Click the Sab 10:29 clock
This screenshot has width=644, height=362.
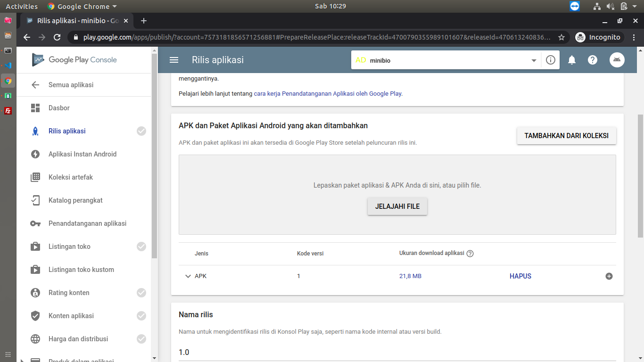pos(330,6)
